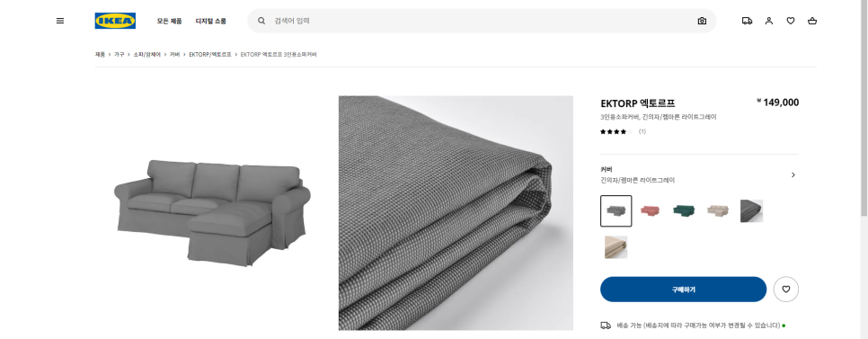This screenshot has width=868, height=339.
Task: Open 모든 제품 menu
Action: coord(170,21)
